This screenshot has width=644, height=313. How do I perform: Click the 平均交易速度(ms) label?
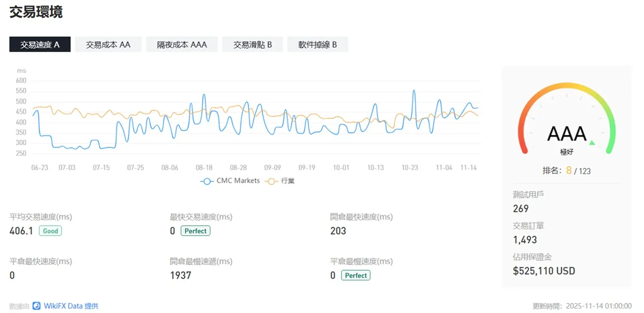[x=41, y=217]
